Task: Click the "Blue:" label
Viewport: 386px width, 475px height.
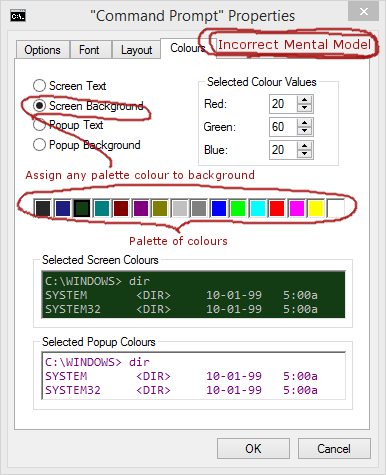Action: (x=216, y=150)
